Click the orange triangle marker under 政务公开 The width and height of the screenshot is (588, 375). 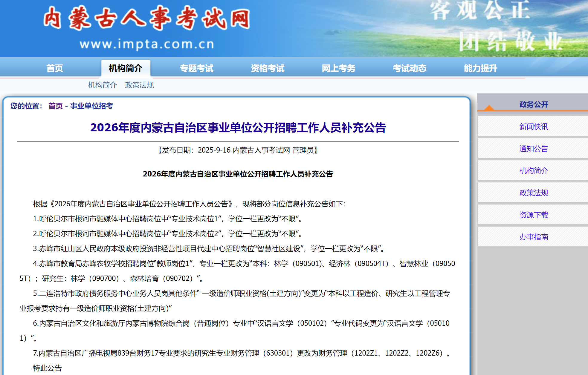point(489,108)
